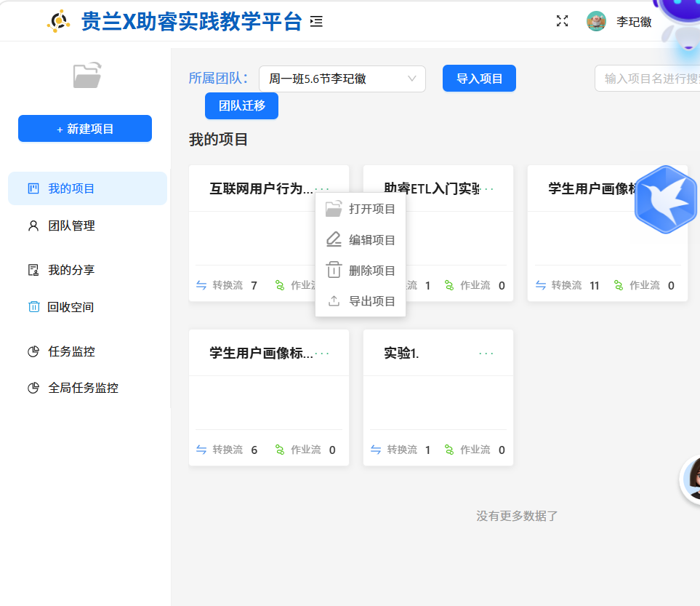Image resolution: width=700 pixels, height=606 pixels.
Task: Click the 没有更多数据了 footer text
Action: [517, 516]
